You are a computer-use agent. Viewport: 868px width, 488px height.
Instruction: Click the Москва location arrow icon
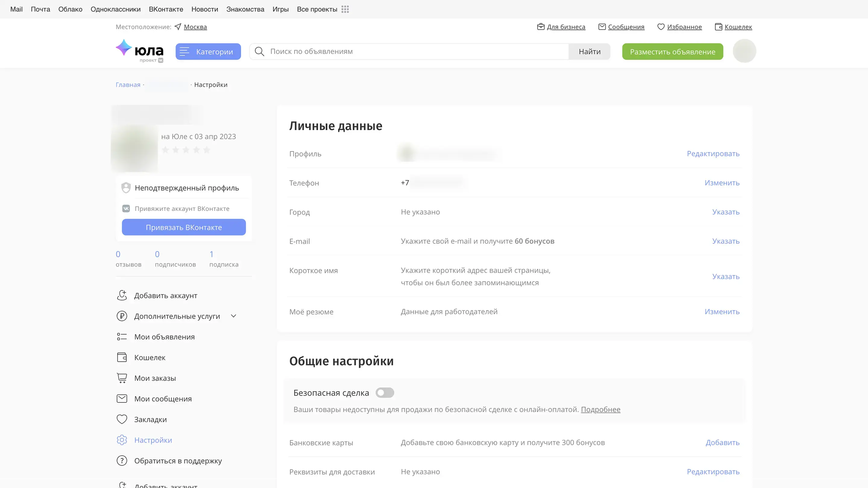pos(178,27)
